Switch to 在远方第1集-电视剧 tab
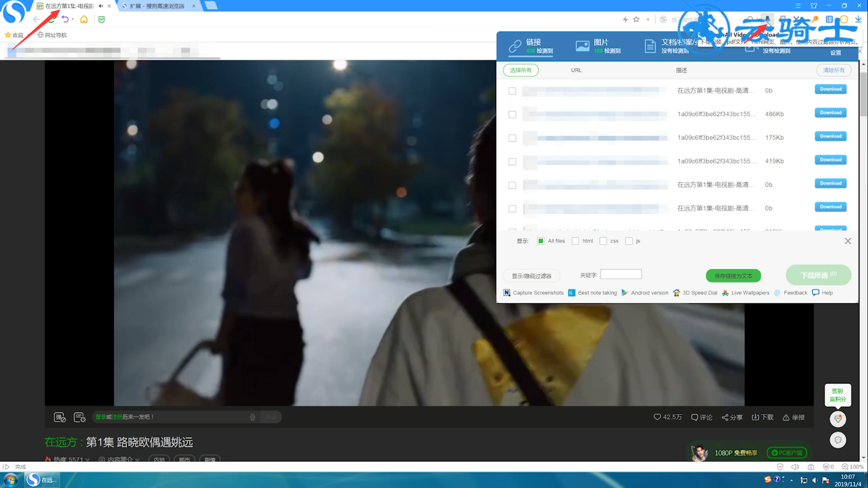 68,6
